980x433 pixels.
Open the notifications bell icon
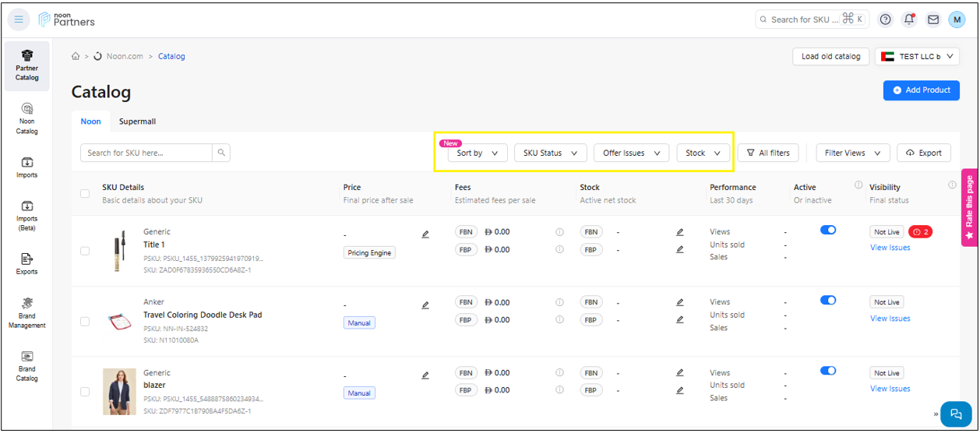coord(909,19)
